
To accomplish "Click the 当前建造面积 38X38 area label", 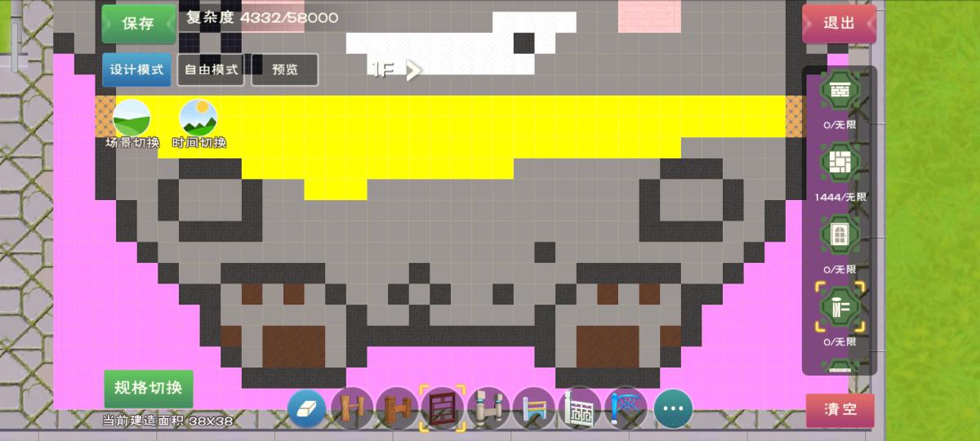I will point(168,421).
